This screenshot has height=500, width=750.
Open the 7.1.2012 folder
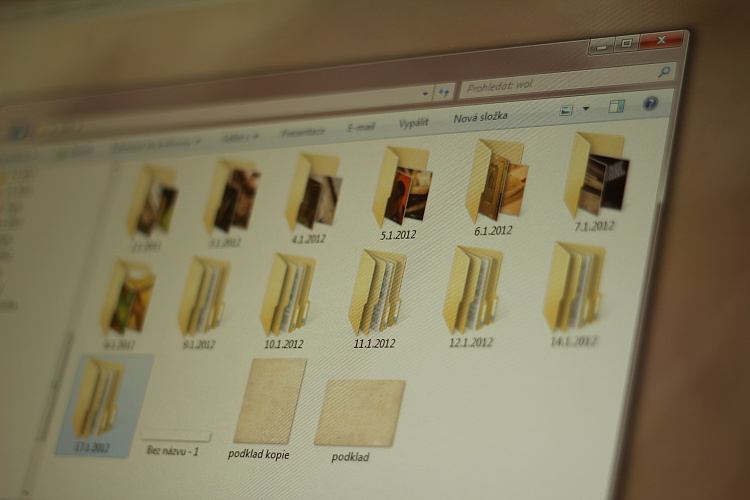(x=596, y=181)
